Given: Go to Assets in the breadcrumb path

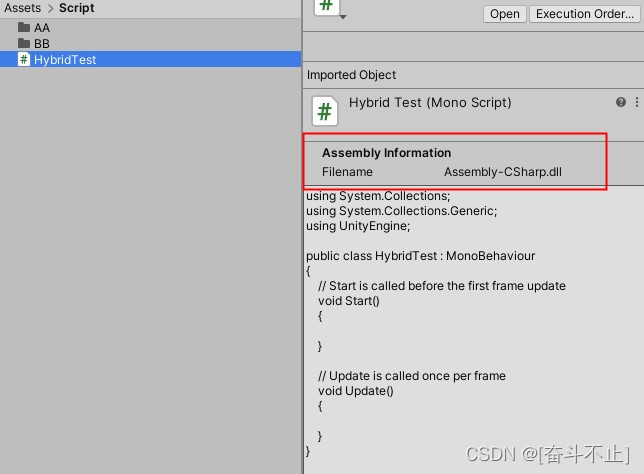Looking at the screenshot, I should click(x=23, y=8).
